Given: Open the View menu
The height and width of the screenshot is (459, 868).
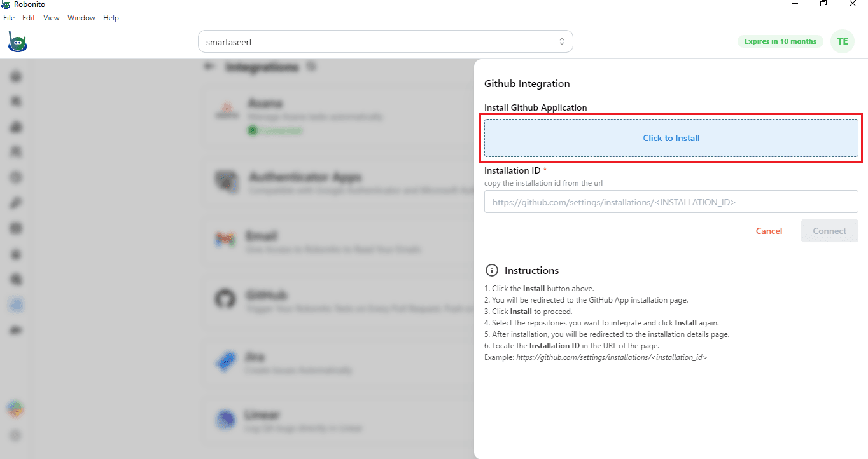Looking at the screenshot, I should pyautogui.click(x=52, y=18).
